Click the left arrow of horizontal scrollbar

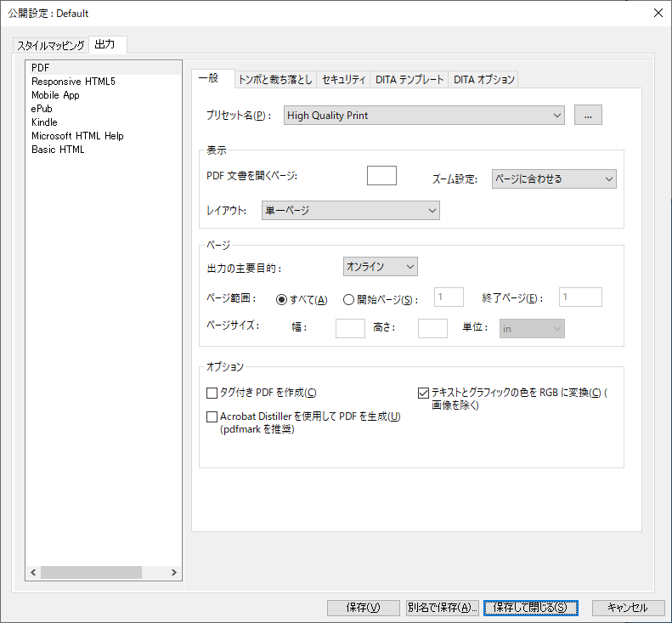point(32,573)
